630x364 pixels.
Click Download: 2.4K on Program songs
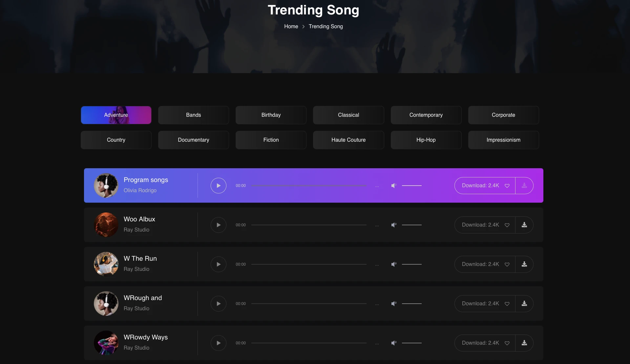point(480,186)
